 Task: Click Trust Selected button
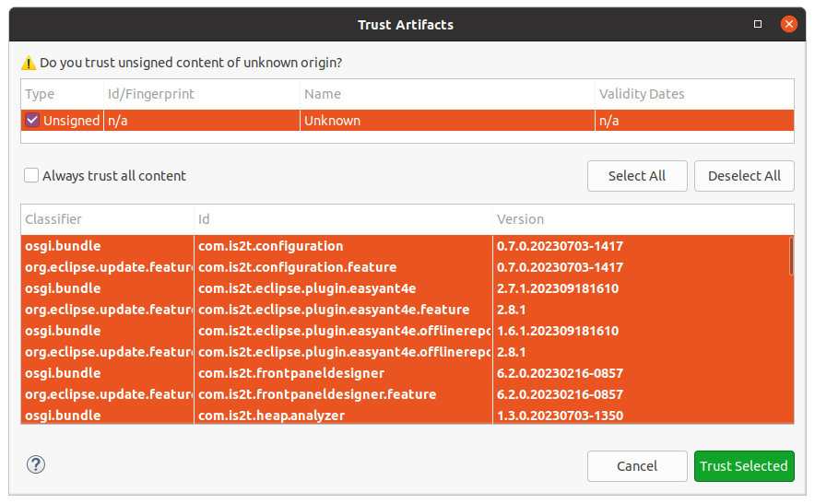(744, 466)
